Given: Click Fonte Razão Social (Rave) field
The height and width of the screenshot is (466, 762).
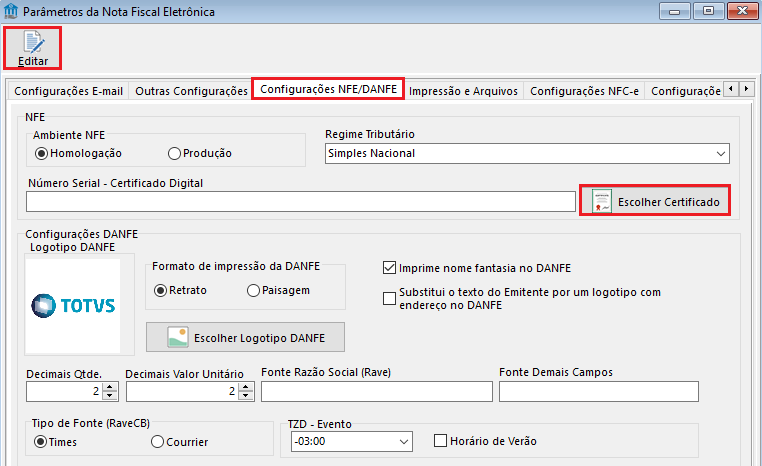Looking at the screenshot, I should click(x=377, y=391).
